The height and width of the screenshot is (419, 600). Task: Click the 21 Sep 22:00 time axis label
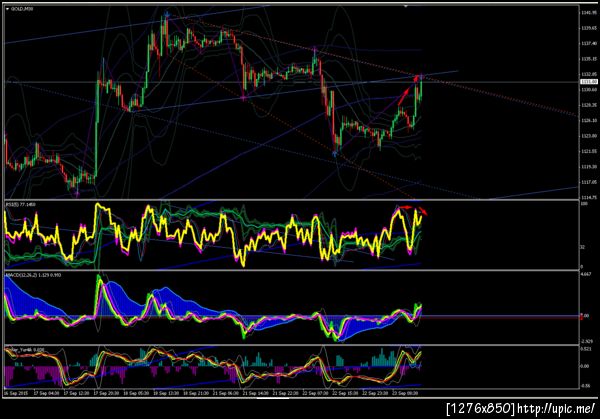click(x=285, y=393)
